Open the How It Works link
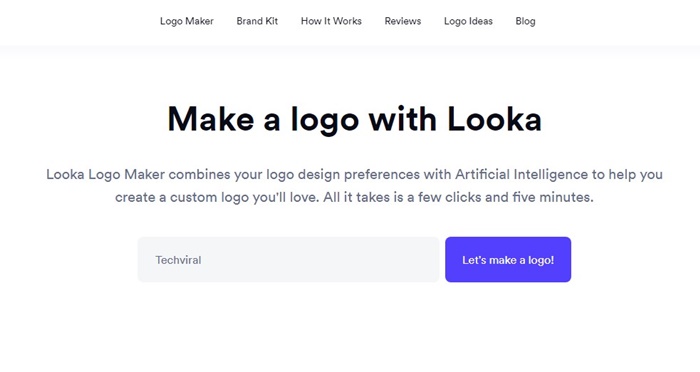Screen dimensions: 700x372 [331, 21]
